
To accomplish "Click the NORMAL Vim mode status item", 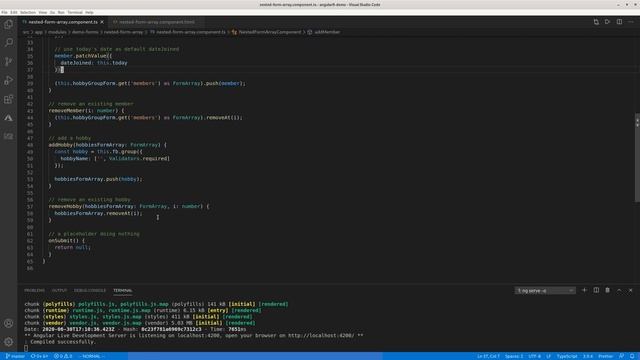I will coord(91,356).
